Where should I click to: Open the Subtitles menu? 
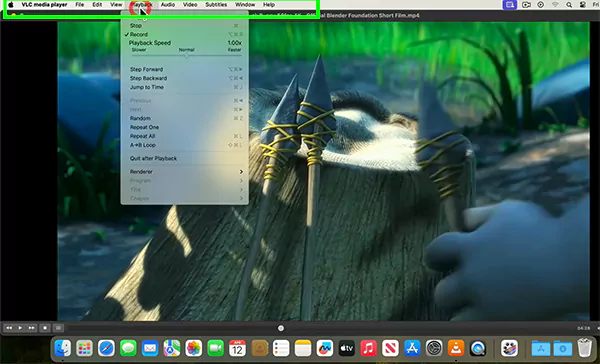tap(216, 5)
